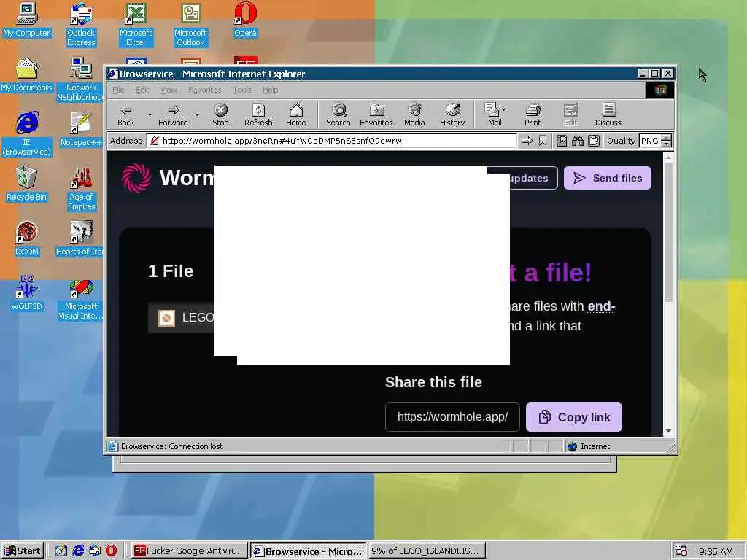Launch Opera from the quick launch bar

pyautogui.click(x=111, y=551)
